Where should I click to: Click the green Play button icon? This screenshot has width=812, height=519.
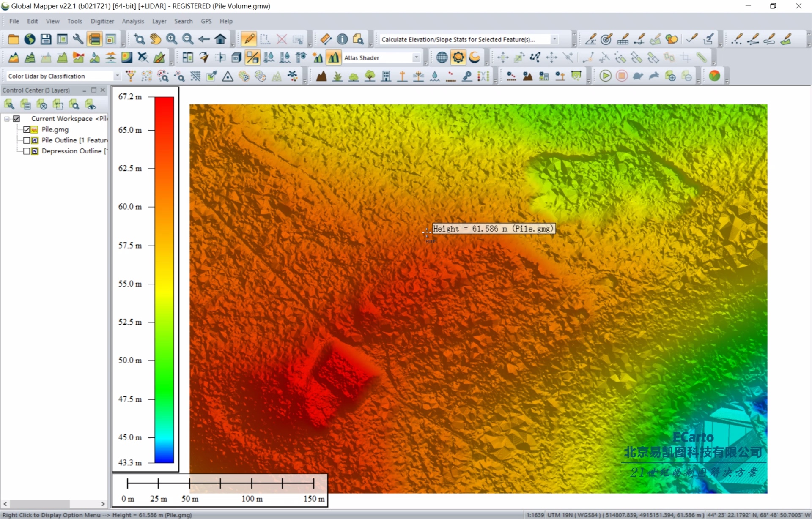pos(605,76)
